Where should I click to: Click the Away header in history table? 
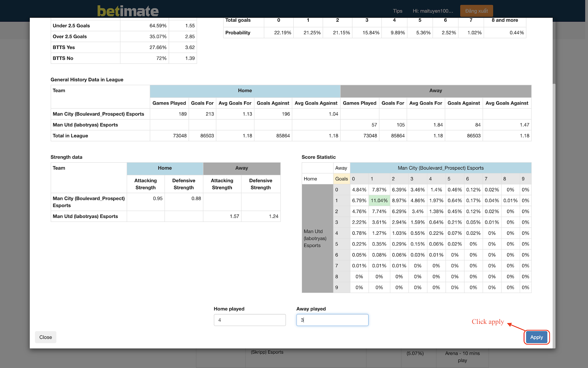436,91
